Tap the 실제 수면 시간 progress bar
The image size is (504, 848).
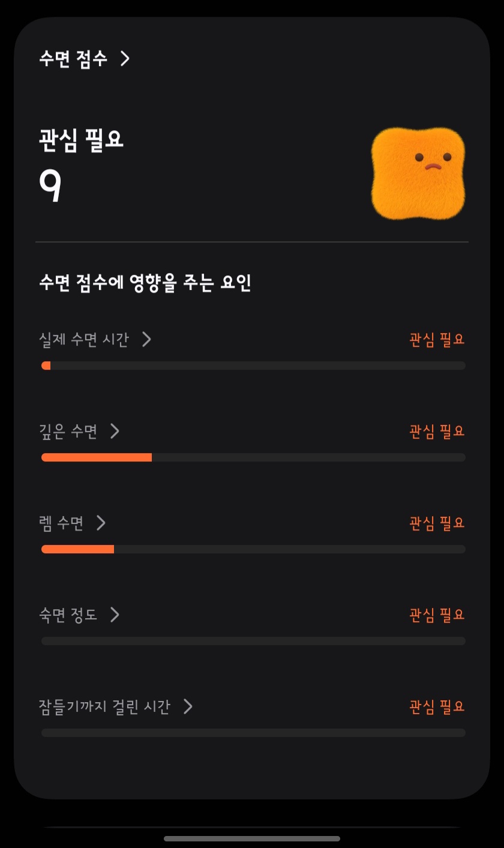click(253, 365)
